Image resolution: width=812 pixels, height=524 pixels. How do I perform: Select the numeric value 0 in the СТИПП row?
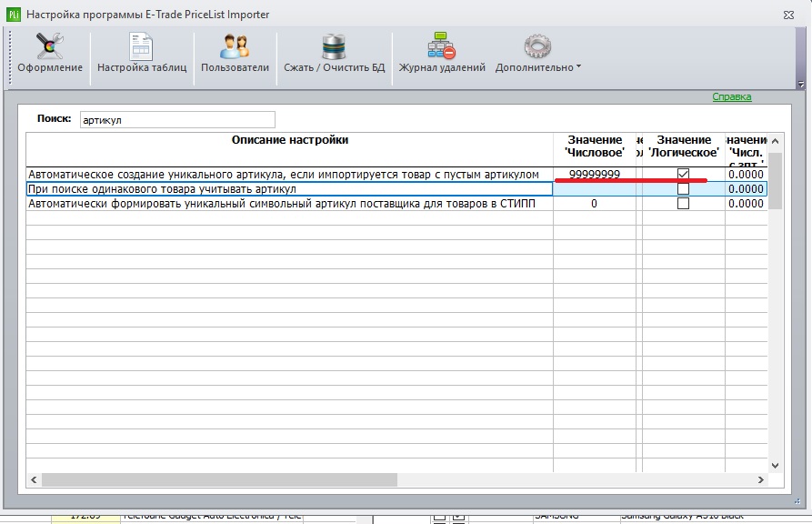pos(594,203)
